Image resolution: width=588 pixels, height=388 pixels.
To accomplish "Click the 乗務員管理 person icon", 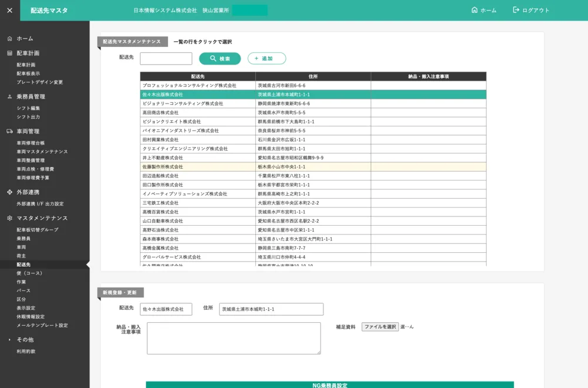I will click(9, 97).
